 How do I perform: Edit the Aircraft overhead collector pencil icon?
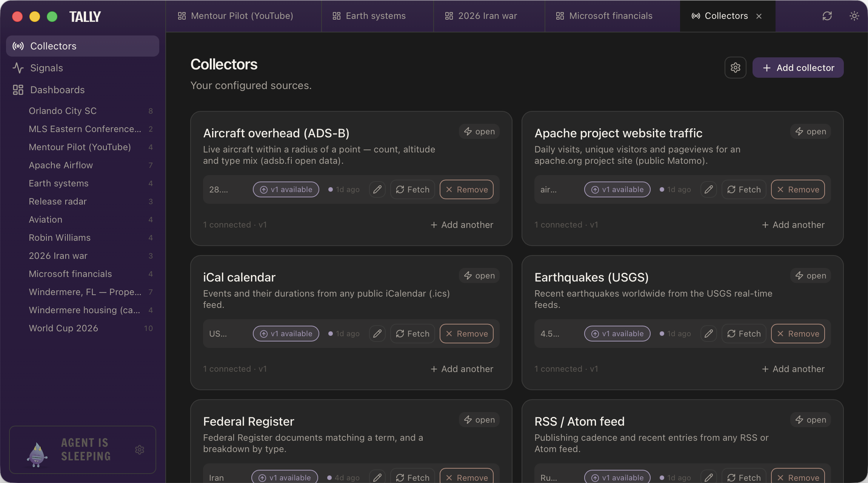pos(377,189)
